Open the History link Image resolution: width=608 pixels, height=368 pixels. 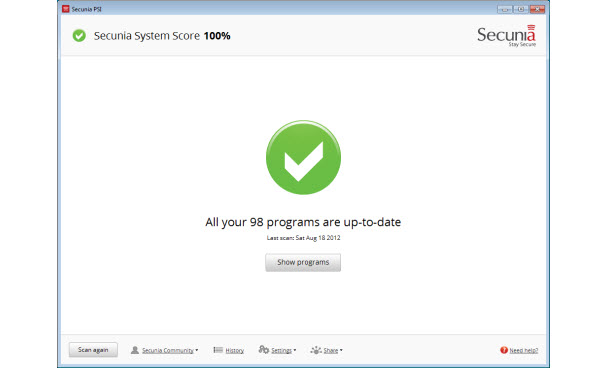point(235,351)
